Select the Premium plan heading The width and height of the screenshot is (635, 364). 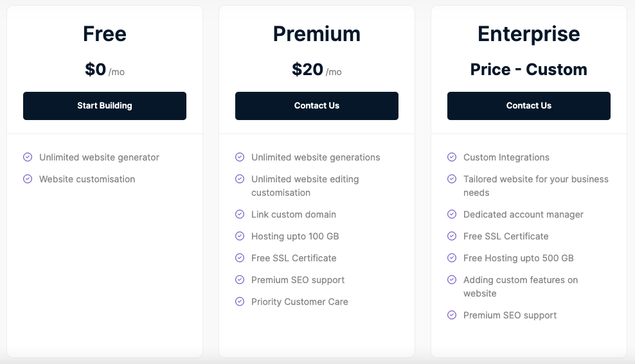(x=317, y=33)
